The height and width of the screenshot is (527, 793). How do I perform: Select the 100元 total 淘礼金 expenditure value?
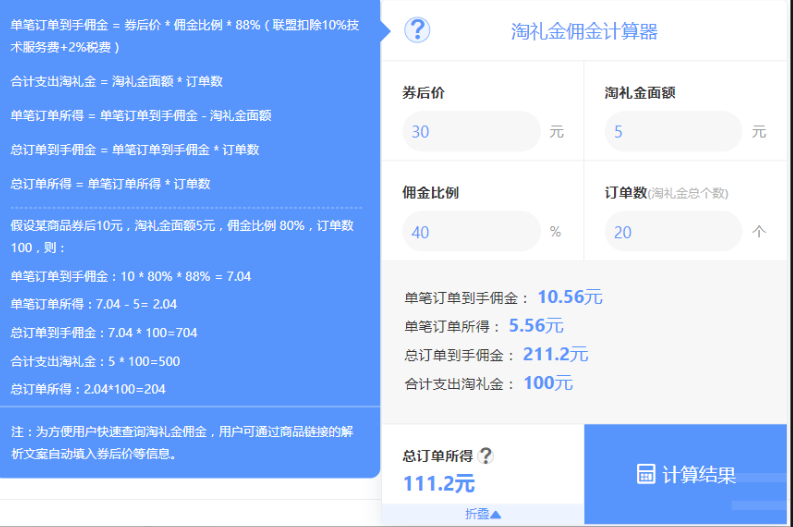pyautogui.click(x=548, y=383)
